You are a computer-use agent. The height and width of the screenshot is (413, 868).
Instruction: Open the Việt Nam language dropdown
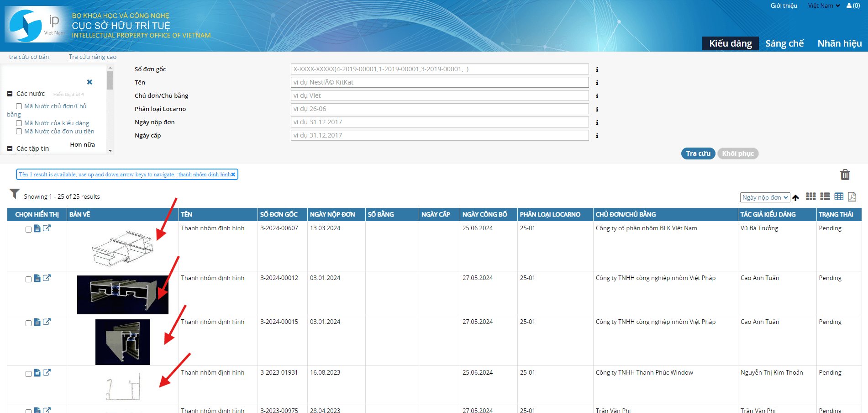click(x=824, y=6)
